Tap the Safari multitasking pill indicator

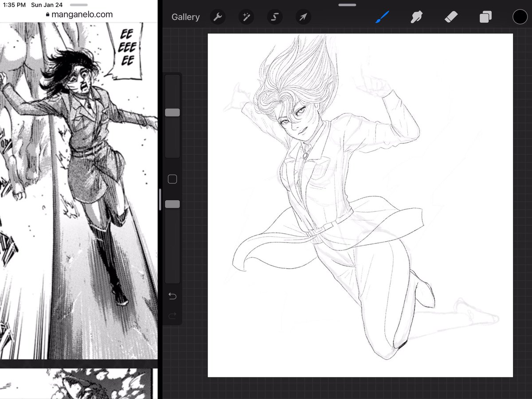click(x=79, y=5)
